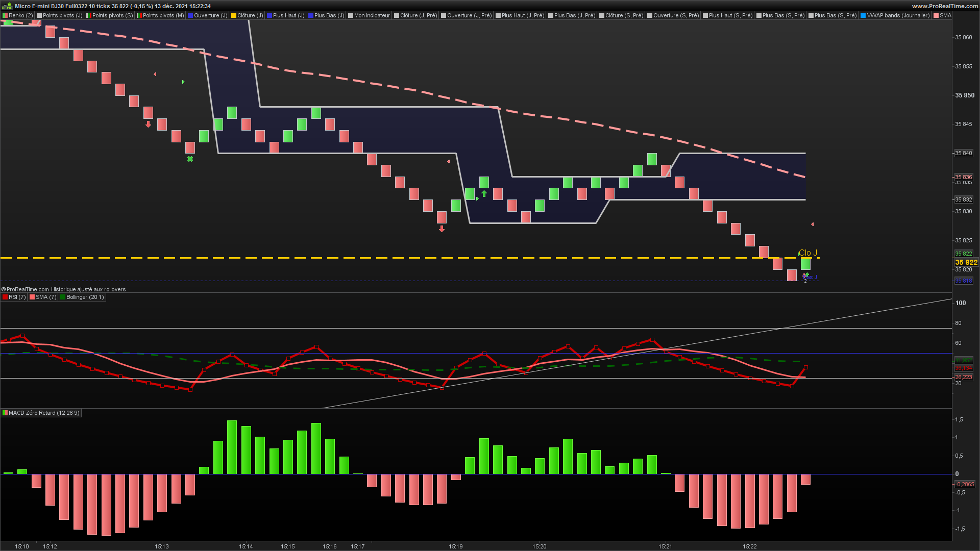Toggle the Clôture (J, Pré) indicator

tap(418, 15)
